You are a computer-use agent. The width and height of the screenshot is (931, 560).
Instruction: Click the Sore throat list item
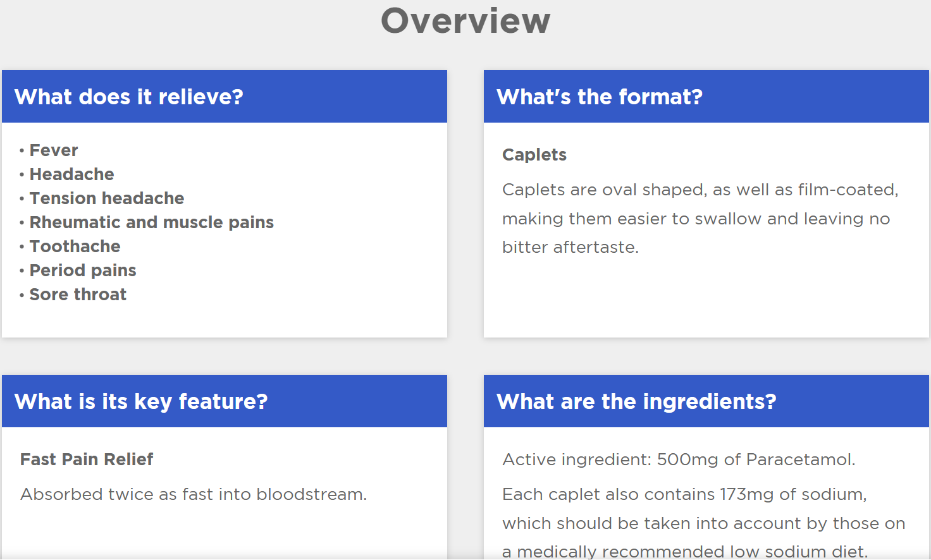tap(78, 295)
